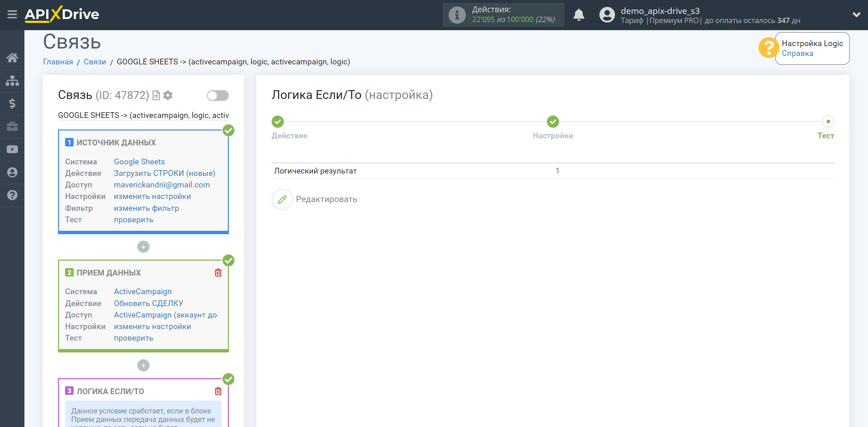Go to Главная breadcrumb
The image size is (868, 427).
pos(58,62)
